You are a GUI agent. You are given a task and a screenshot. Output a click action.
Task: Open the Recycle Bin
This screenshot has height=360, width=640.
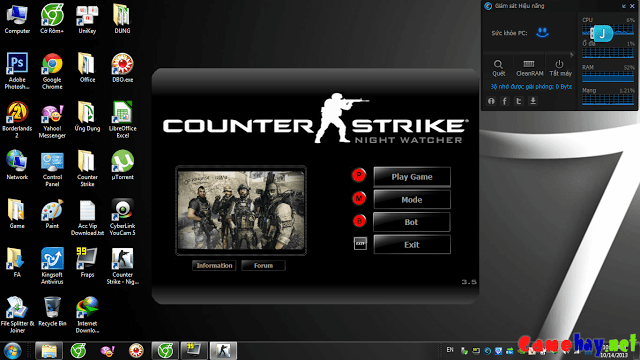point(52,311)
